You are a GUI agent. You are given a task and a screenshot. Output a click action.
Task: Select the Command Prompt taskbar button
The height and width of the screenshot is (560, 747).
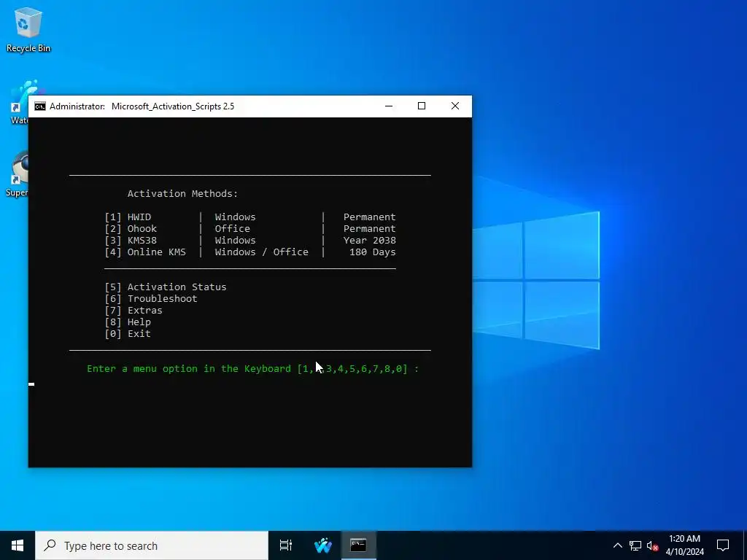358,545
